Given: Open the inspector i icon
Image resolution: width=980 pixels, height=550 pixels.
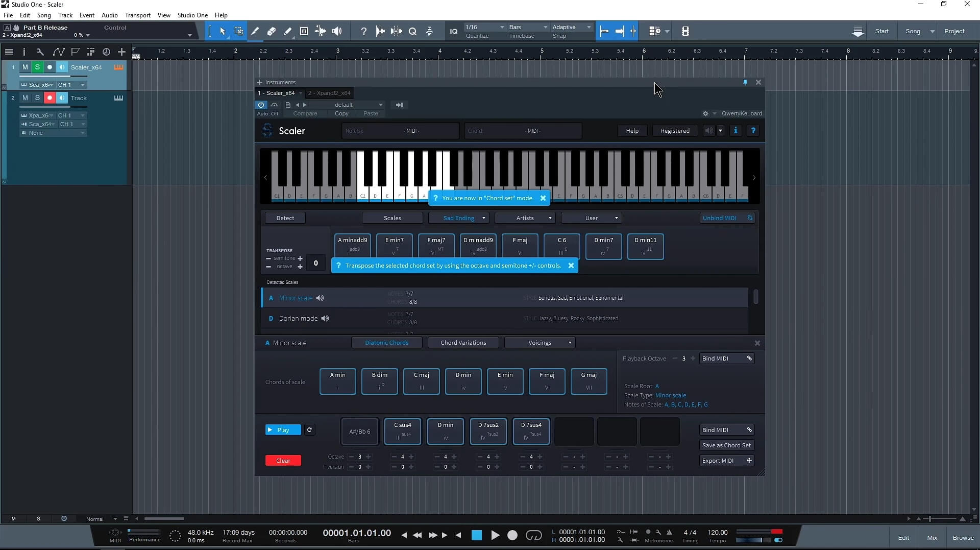Looking at the screenshot, I should 24,52.
